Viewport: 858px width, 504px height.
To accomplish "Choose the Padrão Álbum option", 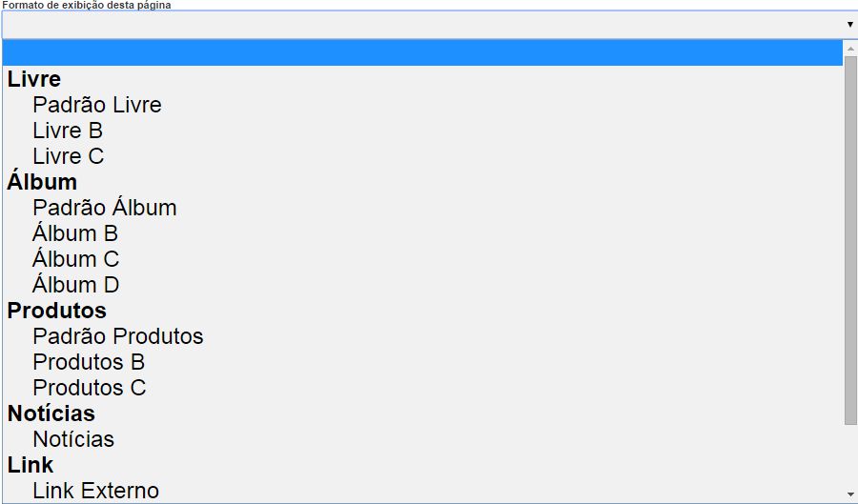I will point(105,208).
